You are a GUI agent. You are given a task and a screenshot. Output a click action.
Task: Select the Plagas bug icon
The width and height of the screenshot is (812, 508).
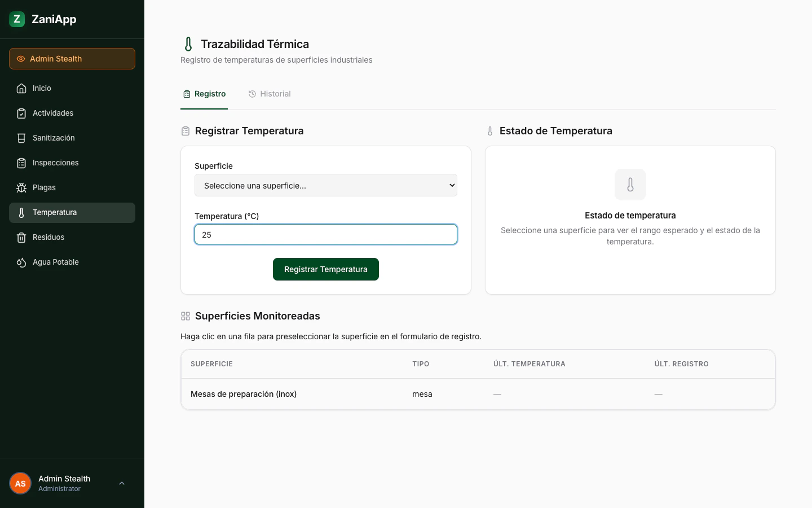coord(21,187)
